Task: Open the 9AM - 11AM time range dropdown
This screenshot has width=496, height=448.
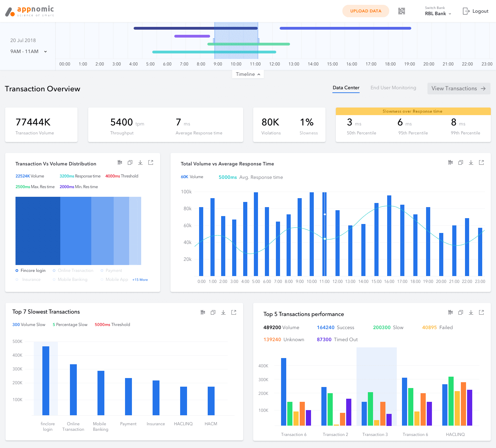Action: (x=29, y=51)
